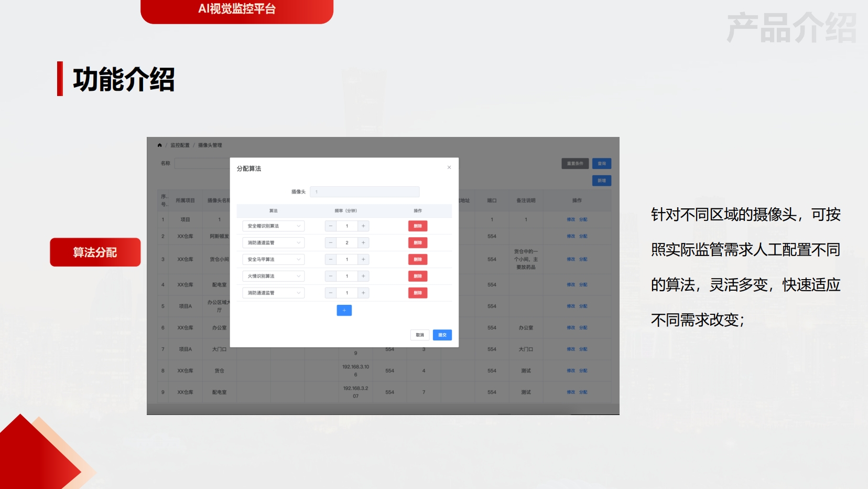Click the red 算法分配 label button
The image size is (868, 489).
pos(95,252)
